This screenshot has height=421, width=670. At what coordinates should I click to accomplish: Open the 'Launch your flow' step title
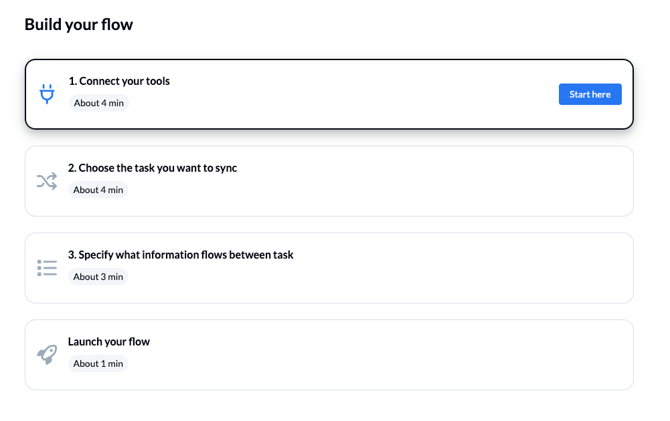(109, 342)
